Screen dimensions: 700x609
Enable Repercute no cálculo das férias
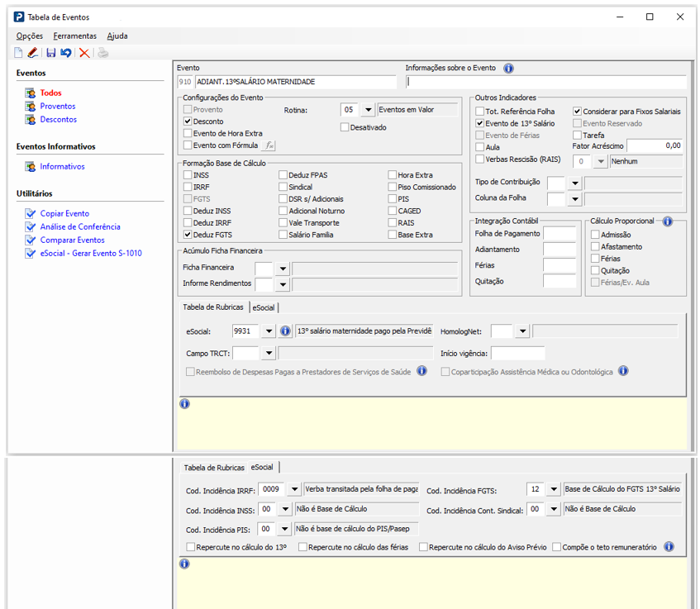point(302,547)
